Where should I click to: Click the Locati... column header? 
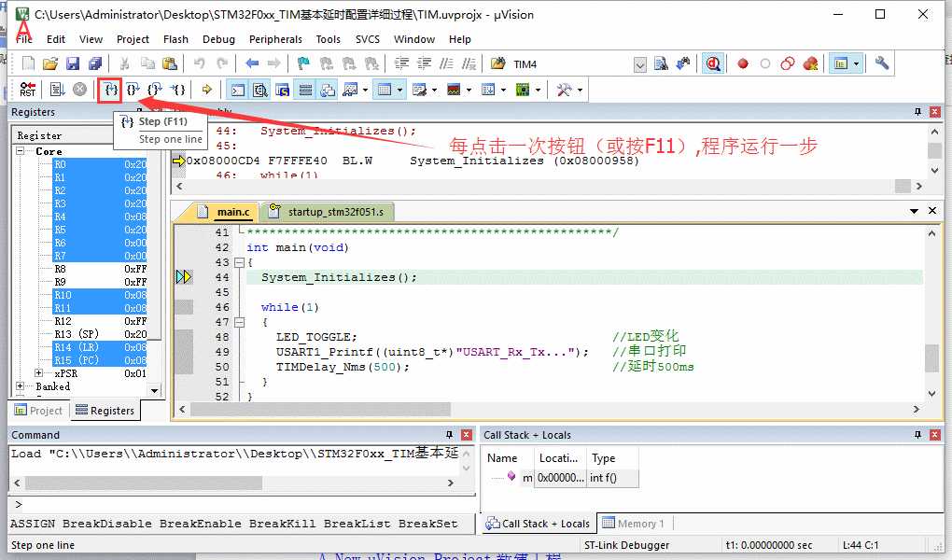click(558, 458)
